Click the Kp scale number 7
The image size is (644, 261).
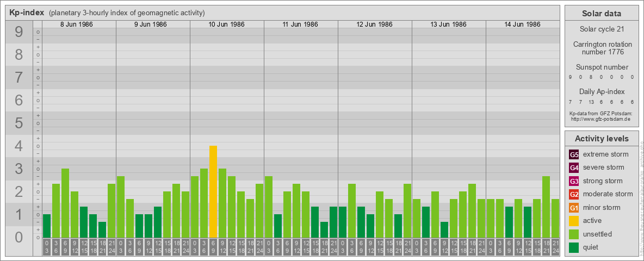pos(19,78)
